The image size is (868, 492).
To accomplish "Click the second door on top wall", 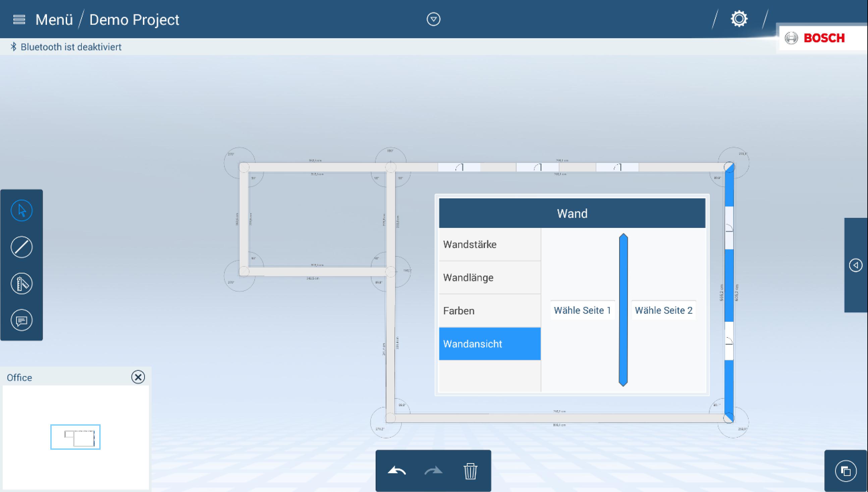I will pyautogui.click(x=537, y=167).
